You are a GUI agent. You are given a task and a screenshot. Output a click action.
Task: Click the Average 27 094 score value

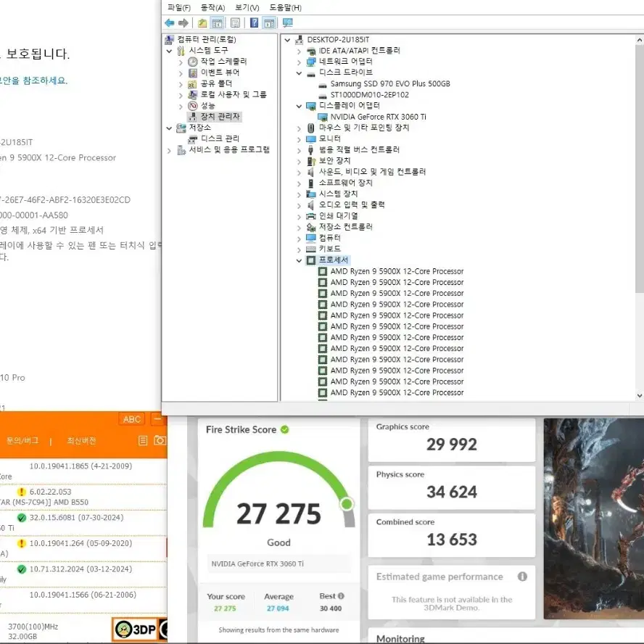[278, 608]
